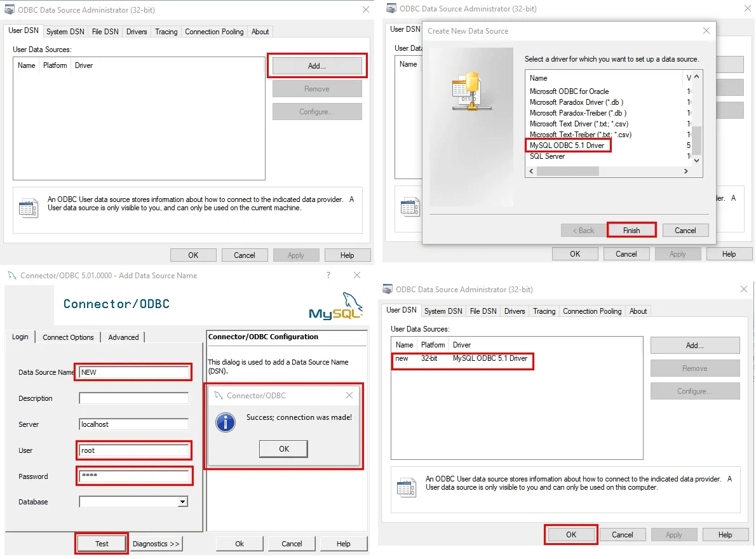Expand the Database dropdown arrow
This screenshot has width=756, height=559.
click(x=182, y=502)
